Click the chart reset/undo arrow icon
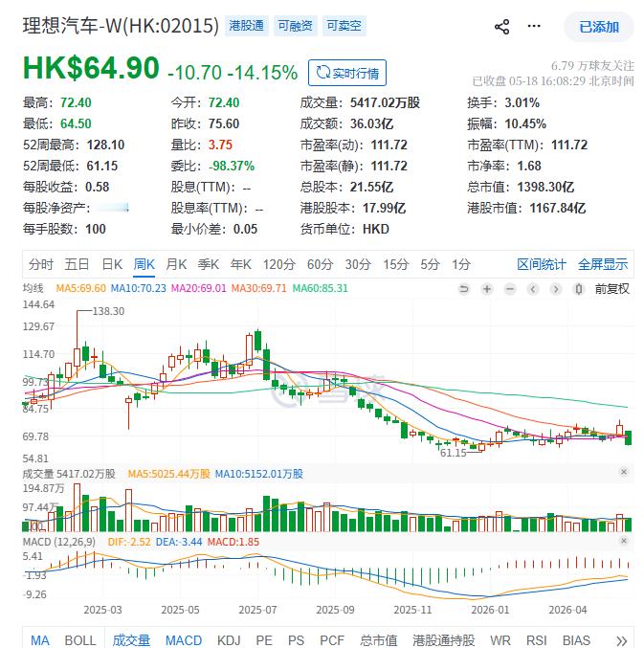Viewport: 644px width, 648px height. 464,289
